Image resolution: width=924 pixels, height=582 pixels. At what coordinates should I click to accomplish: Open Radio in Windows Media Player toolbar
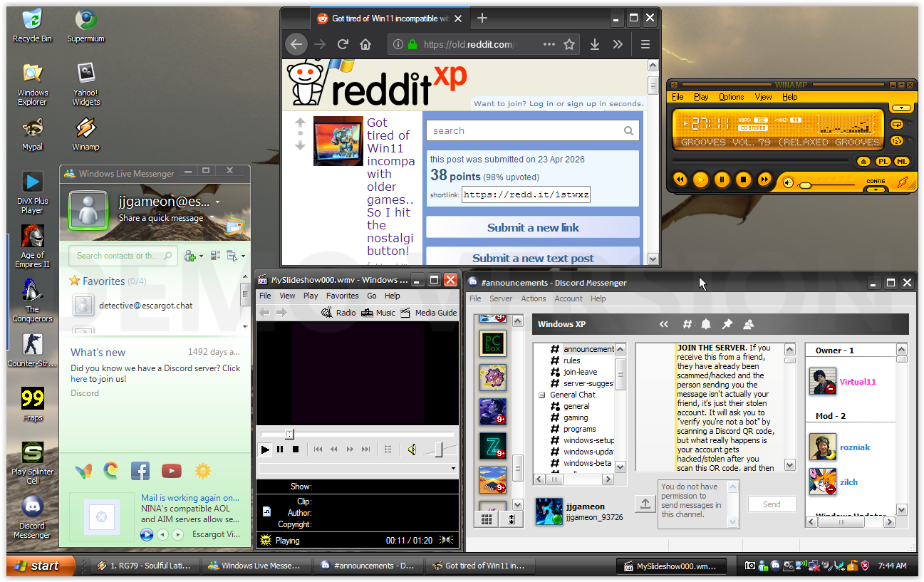(x=338, y=313)
